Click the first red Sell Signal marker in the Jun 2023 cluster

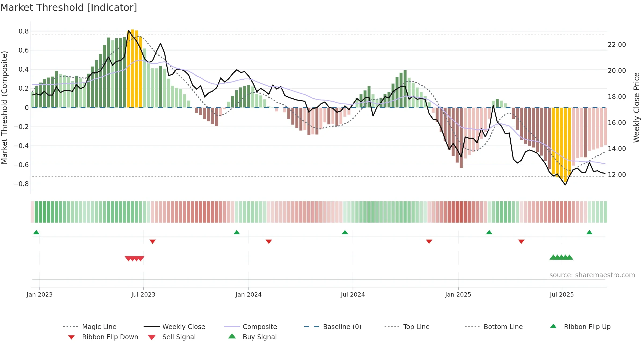[128, 258]
